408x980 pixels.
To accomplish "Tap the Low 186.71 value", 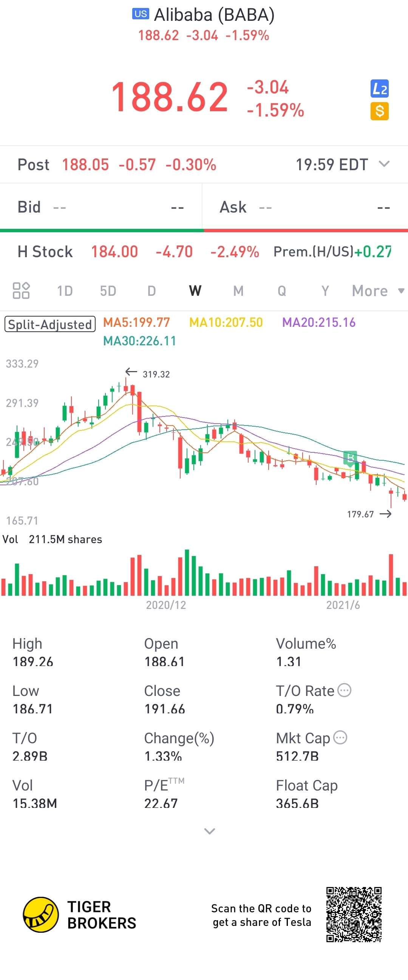I will 32,709.
